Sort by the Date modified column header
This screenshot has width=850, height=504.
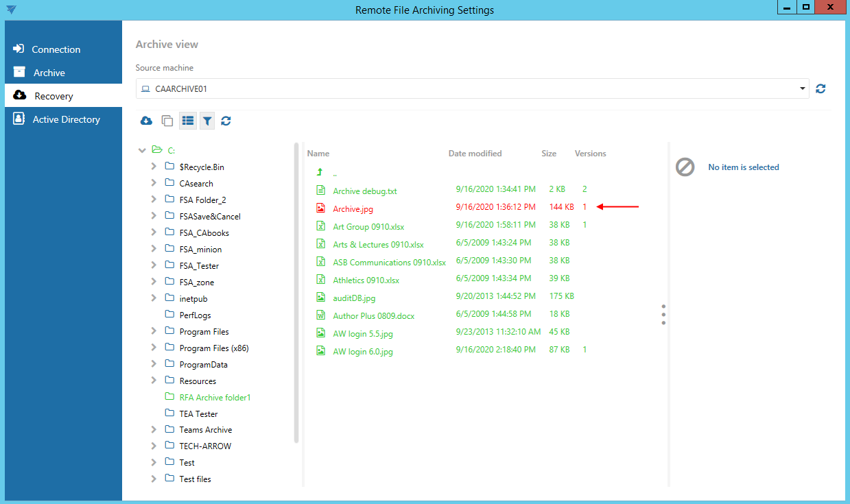point(475,154)
